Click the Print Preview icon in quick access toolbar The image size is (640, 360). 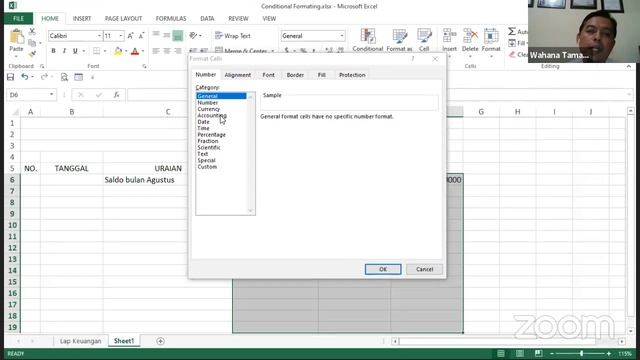[x=64, y=77]
